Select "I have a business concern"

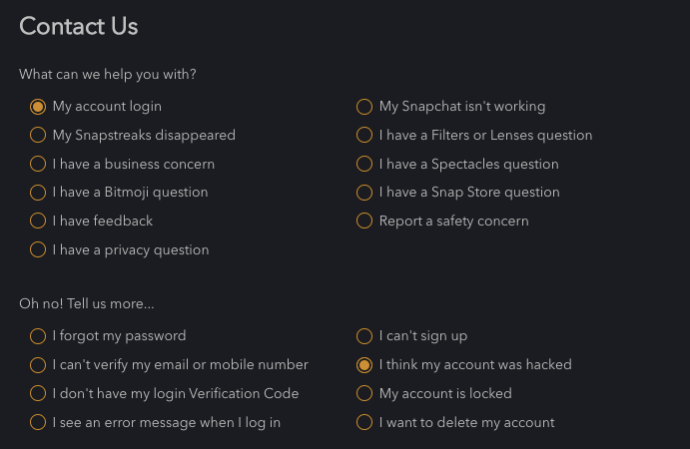point(38,164)
